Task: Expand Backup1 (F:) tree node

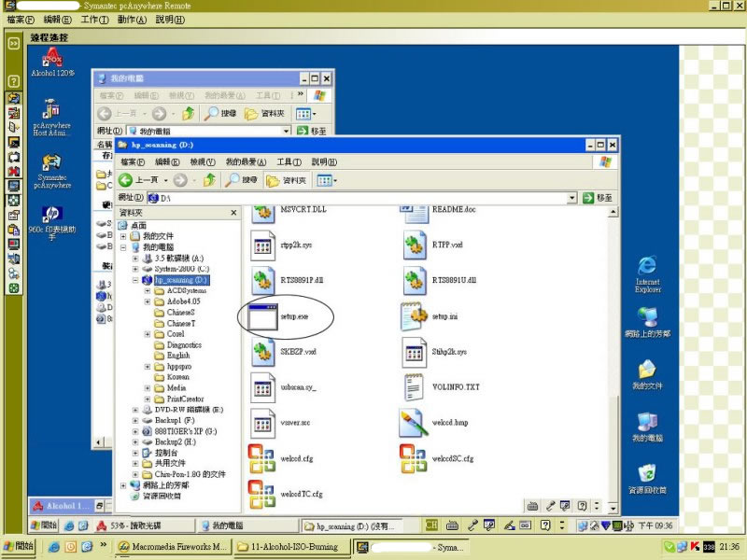Action: click(135, 421)
